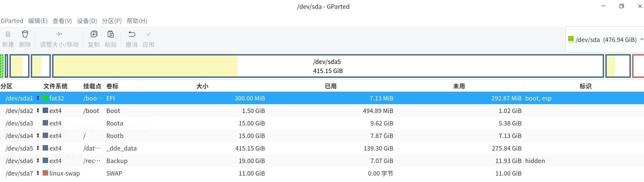Select the /dev/sda5 block in disk map

pyautogui.click(x=328, y=66)
